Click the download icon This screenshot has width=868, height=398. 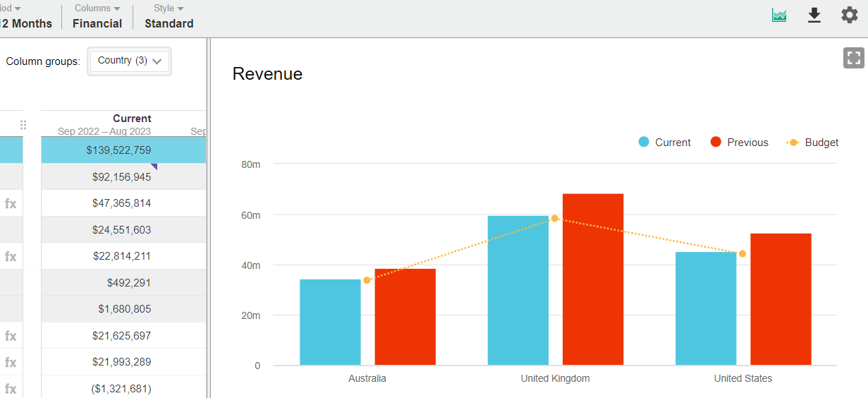click(814, 16)
